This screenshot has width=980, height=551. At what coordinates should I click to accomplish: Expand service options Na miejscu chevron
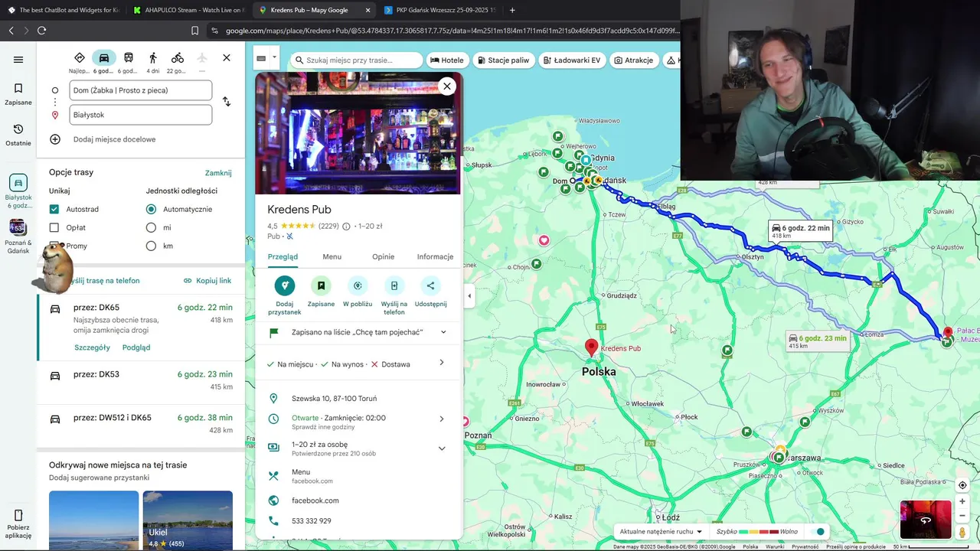click(x=442, y=363)
